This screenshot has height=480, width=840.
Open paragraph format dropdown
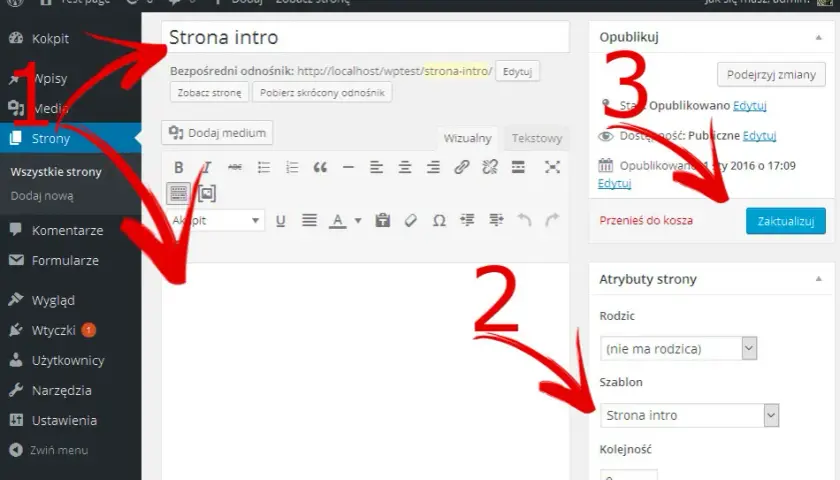coord(216,220)
